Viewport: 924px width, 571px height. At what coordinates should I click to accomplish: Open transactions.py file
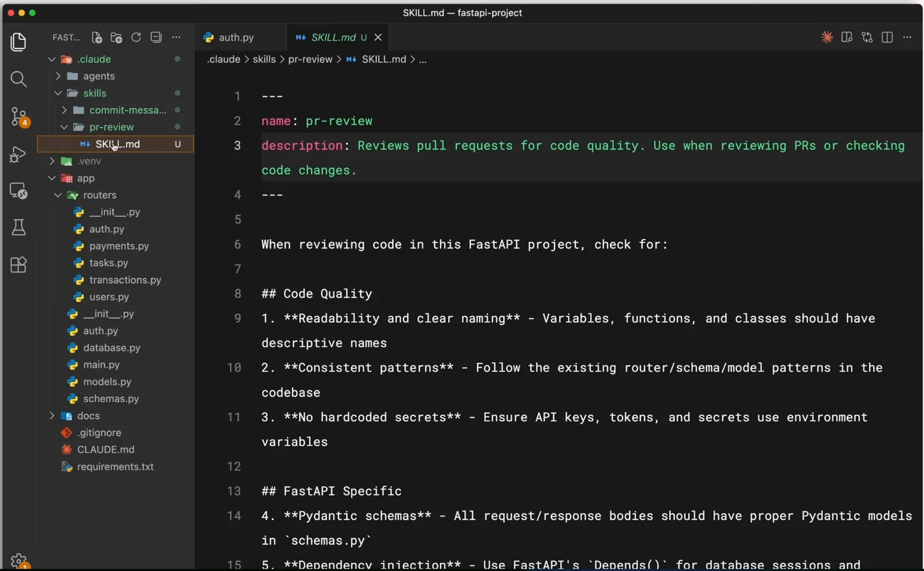point(125,280)
